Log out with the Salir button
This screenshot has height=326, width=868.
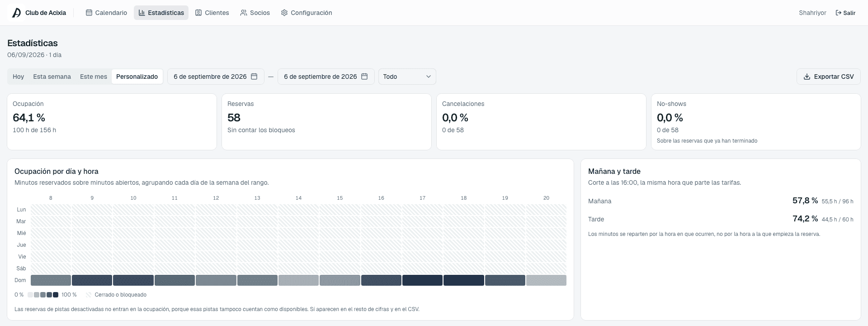[x=845, y=13]
